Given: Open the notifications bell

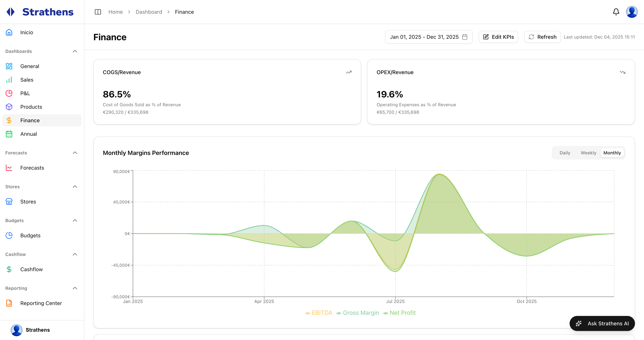Looking at the screenshot, I should 616,12.
